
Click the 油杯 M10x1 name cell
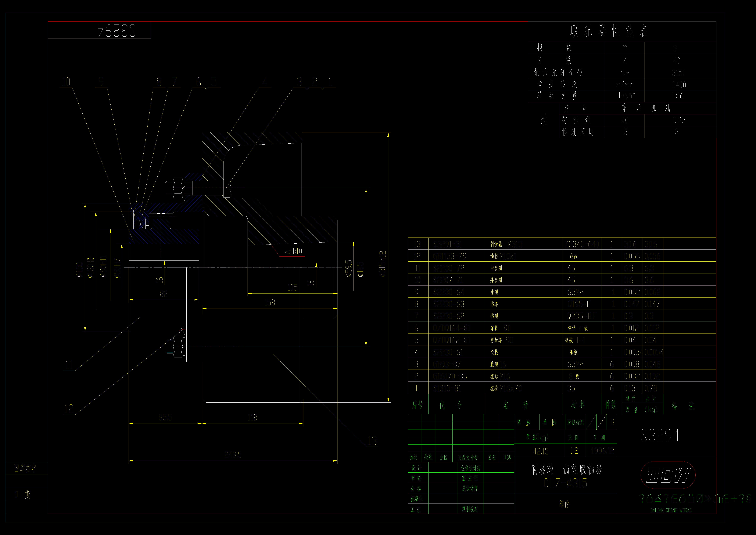(x=503, y=256)
